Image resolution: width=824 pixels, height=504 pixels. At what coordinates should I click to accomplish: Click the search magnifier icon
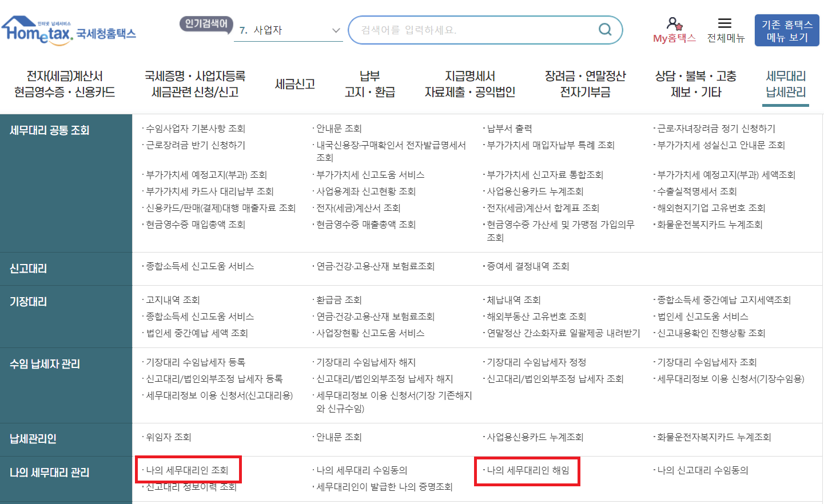point(604,29)
